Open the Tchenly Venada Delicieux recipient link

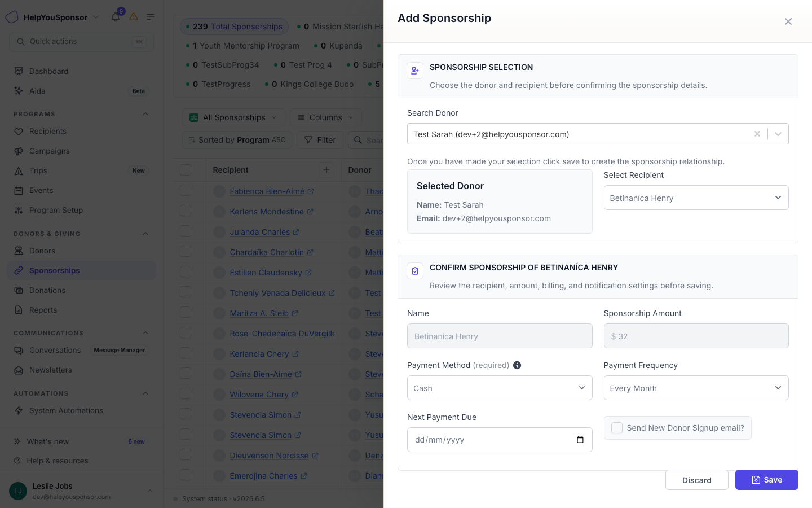(283, 293)
